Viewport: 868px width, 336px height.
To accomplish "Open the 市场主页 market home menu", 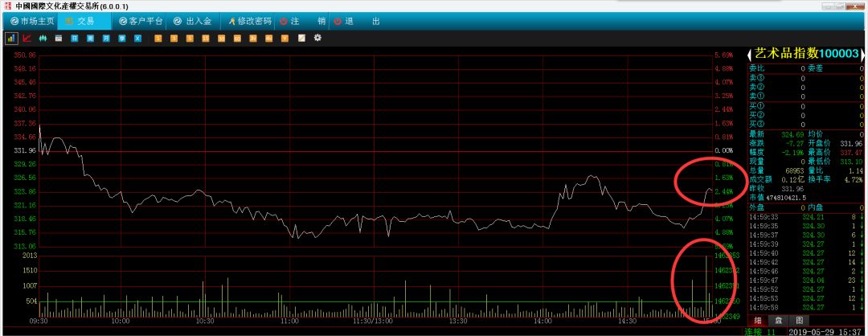I will [x=31, y=21].
